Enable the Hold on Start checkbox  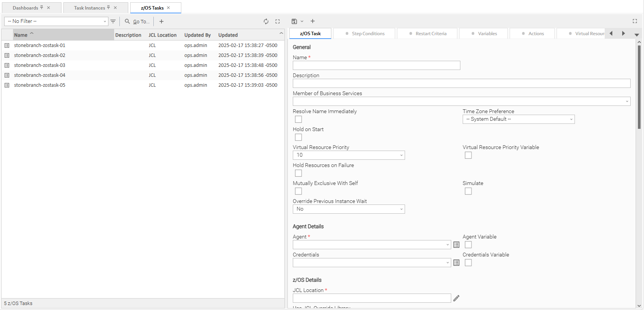pos(299,137)
